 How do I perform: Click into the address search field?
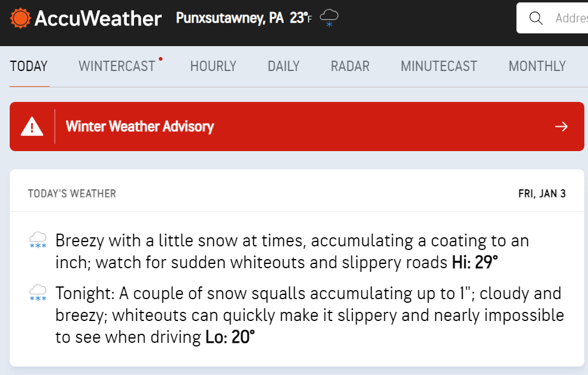[x=552, y=18]
